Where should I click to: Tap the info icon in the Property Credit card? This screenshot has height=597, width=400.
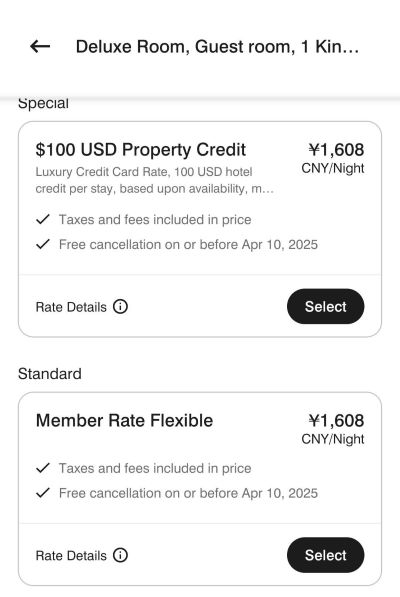120,306
